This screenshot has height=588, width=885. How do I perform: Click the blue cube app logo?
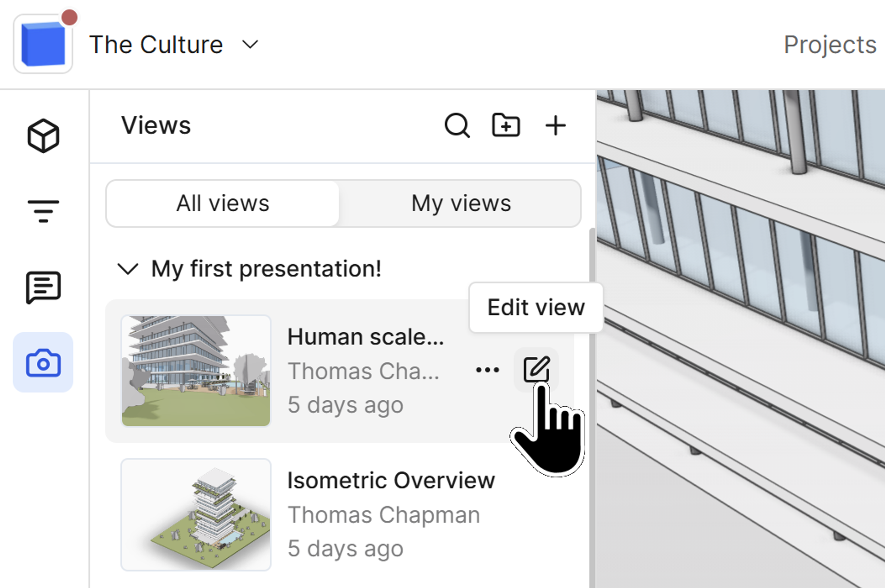(43, 44)
